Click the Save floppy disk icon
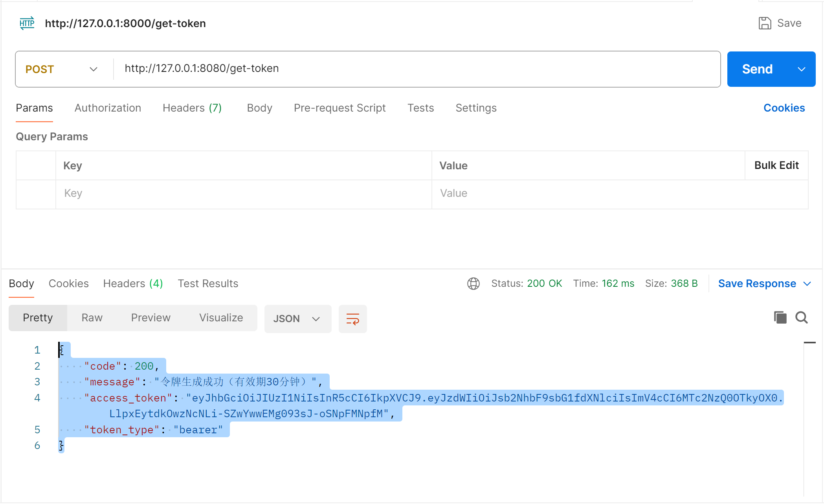The height and width of the screenshot is (504, 824). 764,23
